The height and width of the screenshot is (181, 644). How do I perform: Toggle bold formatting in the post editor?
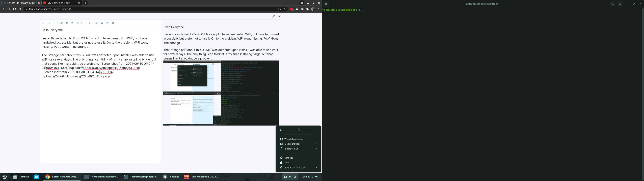[x=48, y=23]
